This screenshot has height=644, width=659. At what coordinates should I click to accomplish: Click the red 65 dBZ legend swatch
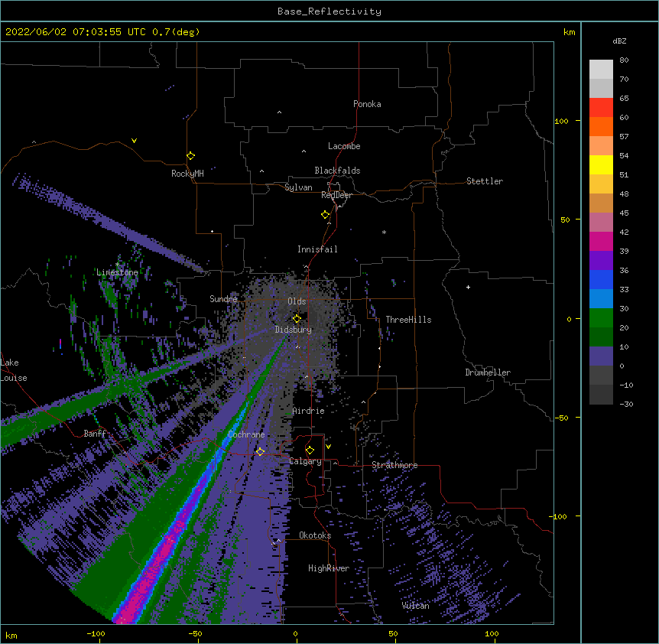point(601,107)
